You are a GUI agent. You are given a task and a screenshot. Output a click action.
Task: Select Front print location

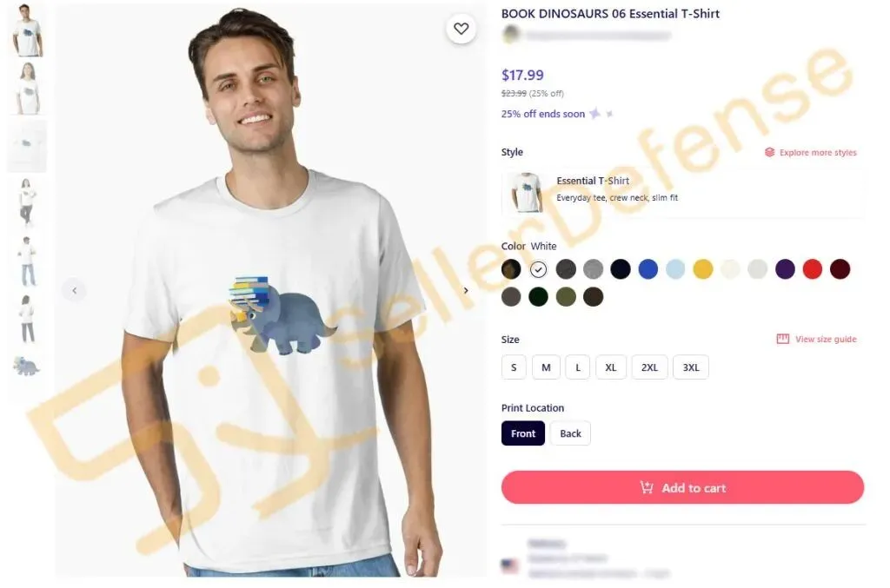[522, 433]
